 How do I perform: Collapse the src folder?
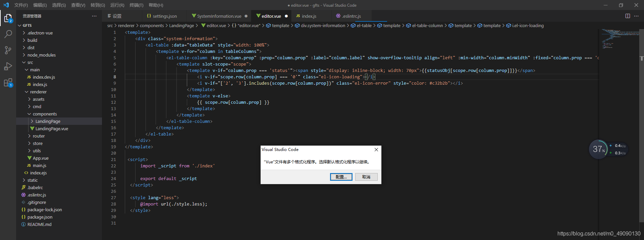coord(59,62)
